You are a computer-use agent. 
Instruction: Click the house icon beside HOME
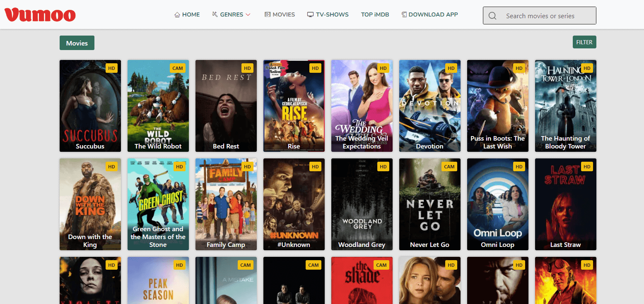177,15
